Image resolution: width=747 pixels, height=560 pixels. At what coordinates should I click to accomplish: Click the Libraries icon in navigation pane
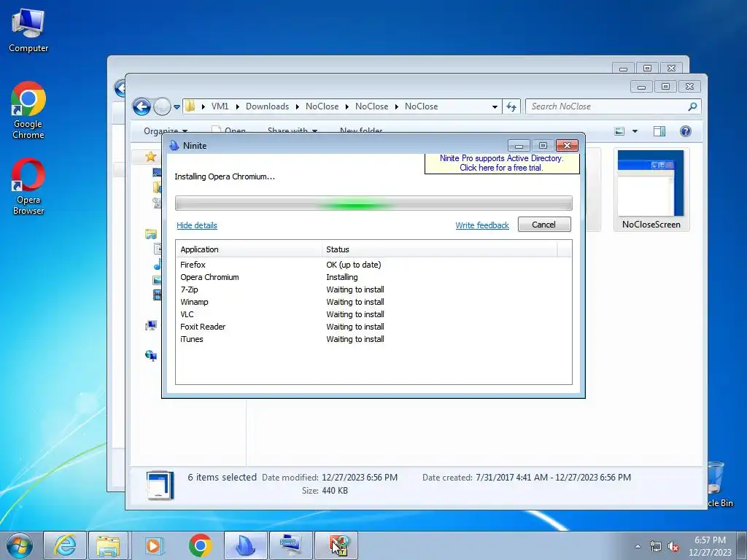pos(150,234)
